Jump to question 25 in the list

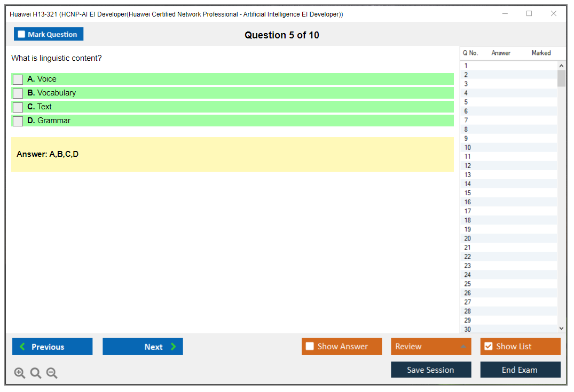tap(468, 284)
